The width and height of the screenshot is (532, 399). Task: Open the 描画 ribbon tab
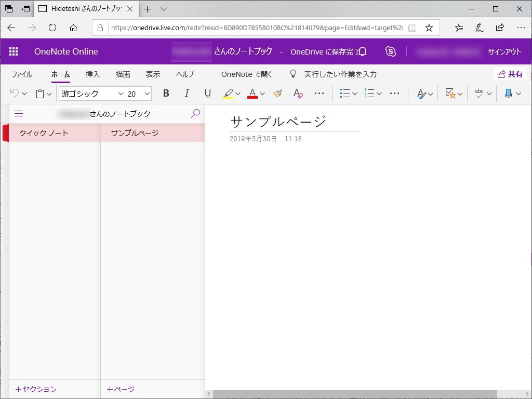coord(123,74)
